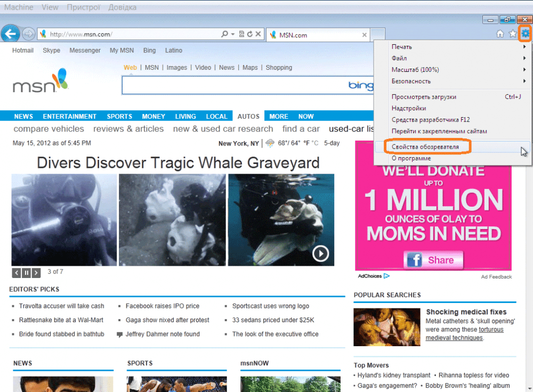Click the URL address field
This screenshot has height=392, width=533.
pyautogui.click(x=133, y=35)
